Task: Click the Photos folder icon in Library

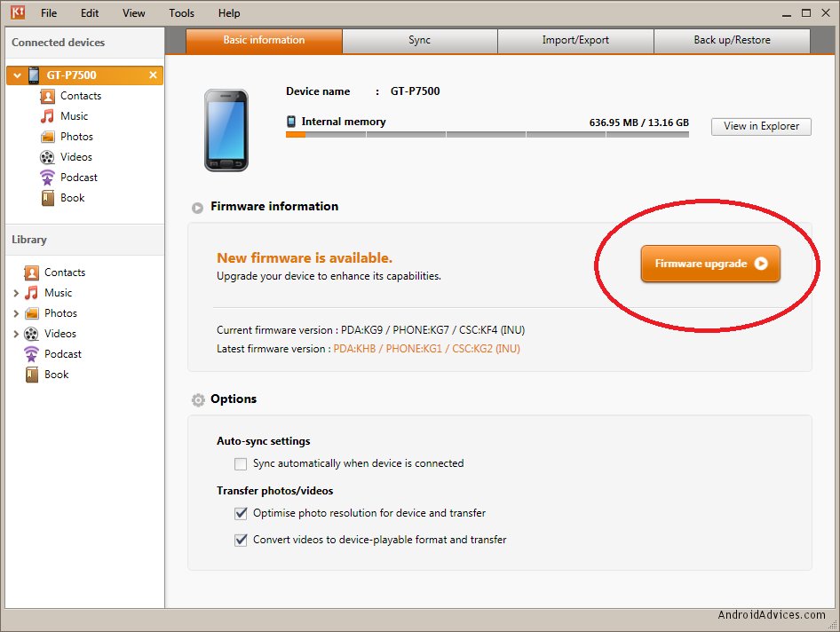Action: click(x=32, y=313)
